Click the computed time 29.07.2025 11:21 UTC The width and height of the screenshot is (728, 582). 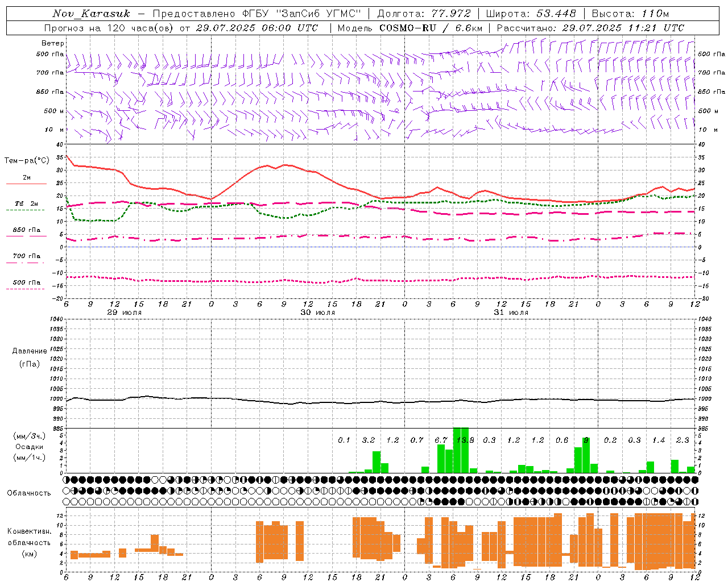623,28
